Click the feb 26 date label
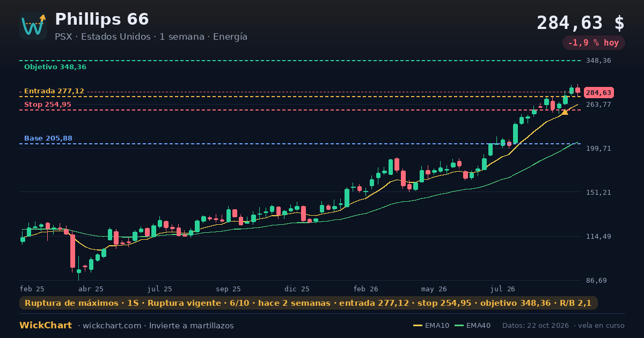644x338 pixels. [366, 289]
